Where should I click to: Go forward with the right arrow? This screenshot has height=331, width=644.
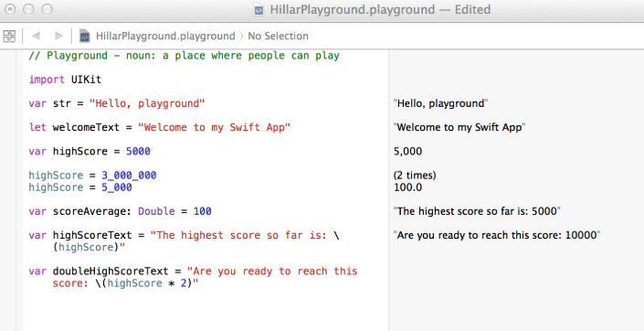(x=58, y=37)
